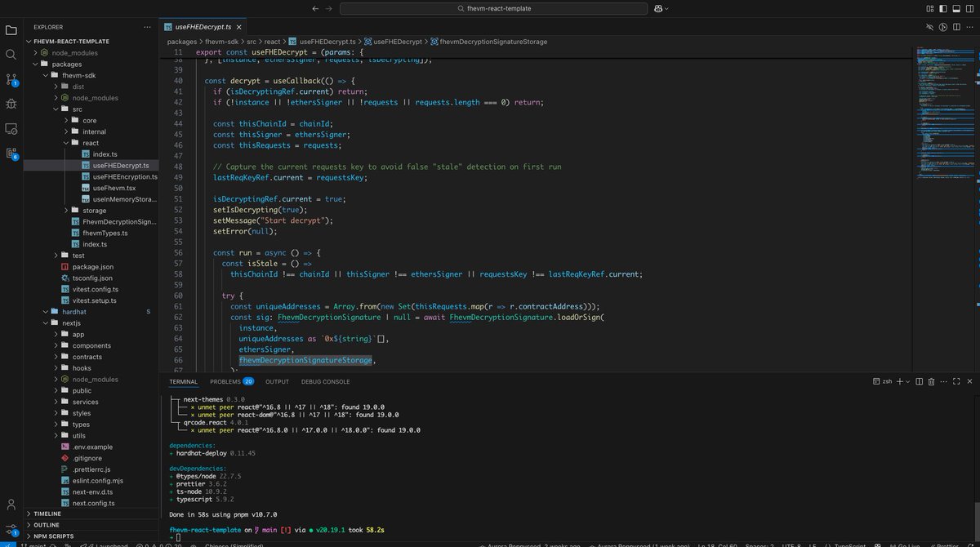Viewport: 980px width, 547px height.
Task: Switch to the DEBUG CONSOLE tab
Action: tap(325, 381)
